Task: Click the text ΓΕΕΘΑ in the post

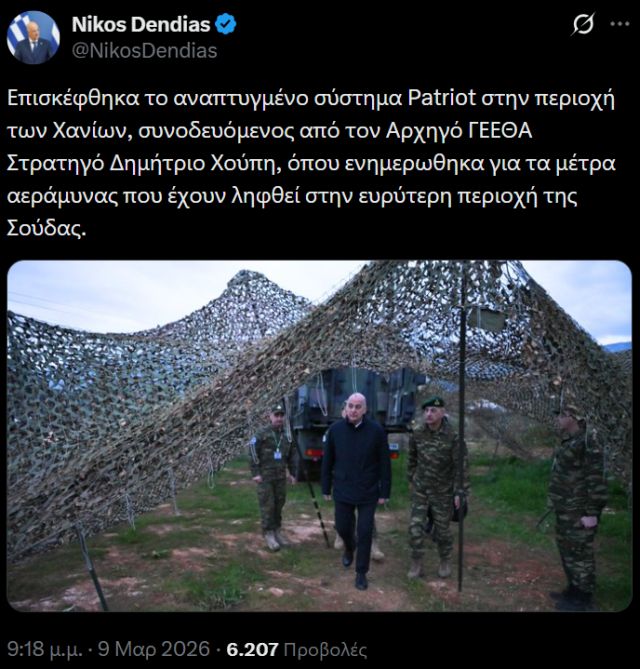Action: (x=500, y=131)
